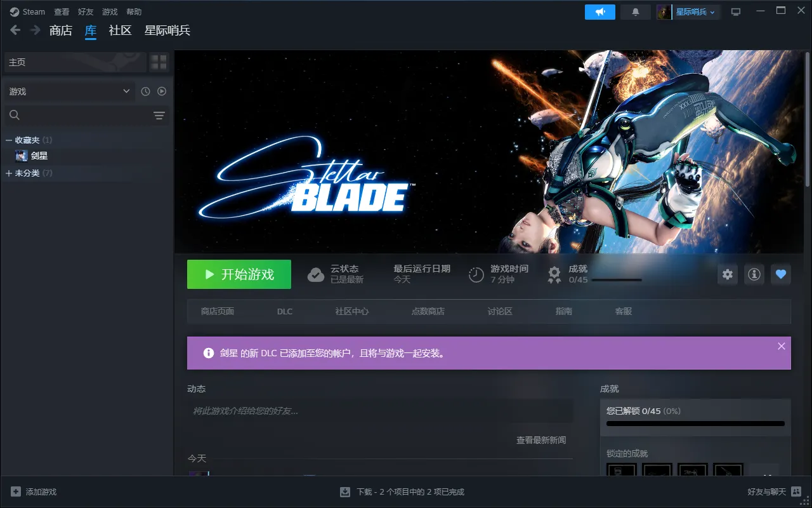Expand the 未分类 category
This screenshot has height=508, width=812.
(x=9, y=173)
